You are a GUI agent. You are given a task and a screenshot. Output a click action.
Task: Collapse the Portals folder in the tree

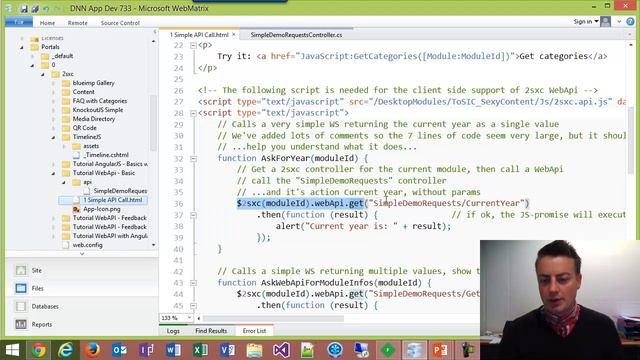coord(22,47)
